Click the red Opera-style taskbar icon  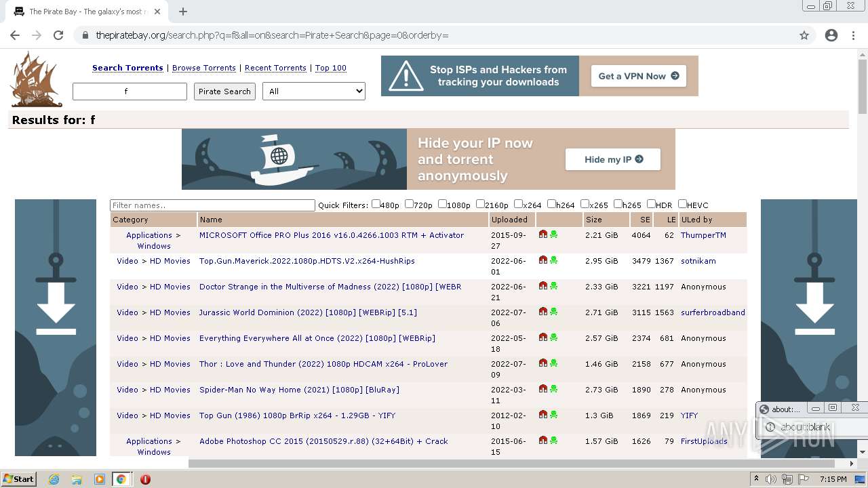(x=145, y=479)
